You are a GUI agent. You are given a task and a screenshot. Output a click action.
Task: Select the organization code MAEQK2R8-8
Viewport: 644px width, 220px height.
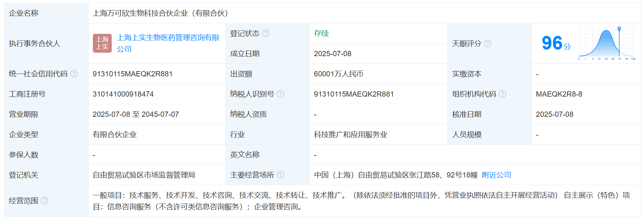coord(559,94)
